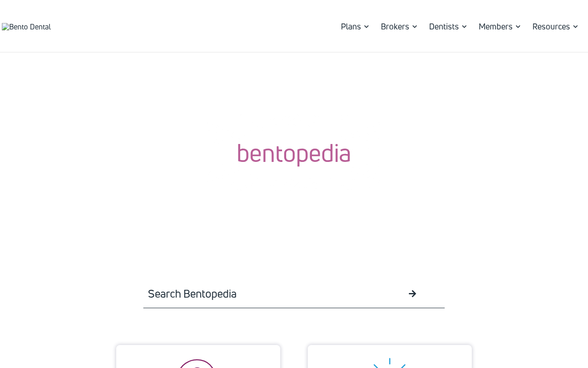Viewport: 588px width, 368px height.
Task: Go home via Bento Dental logo text
Action: (30, 27)
